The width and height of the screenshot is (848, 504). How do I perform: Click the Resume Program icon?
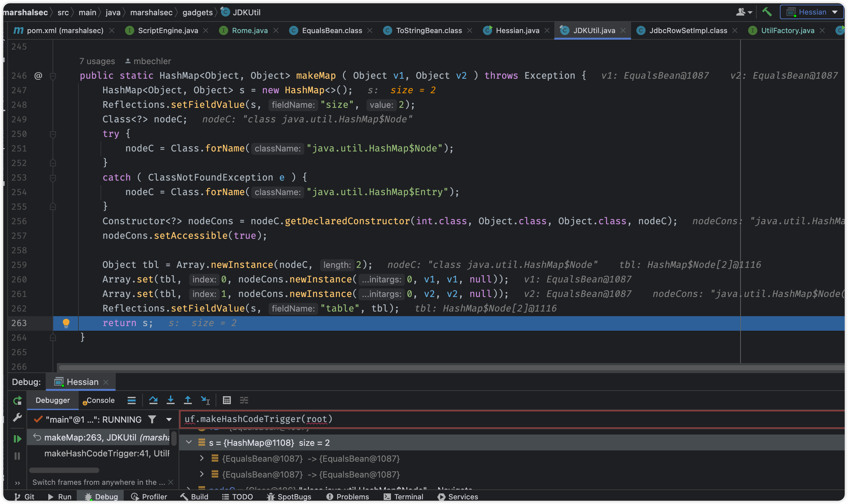coord(17,439)
